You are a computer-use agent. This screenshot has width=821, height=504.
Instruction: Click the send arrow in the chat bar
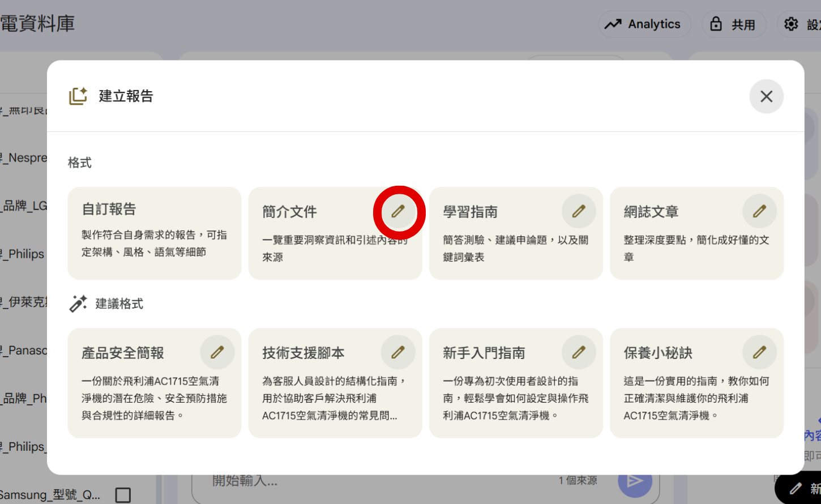636,480
